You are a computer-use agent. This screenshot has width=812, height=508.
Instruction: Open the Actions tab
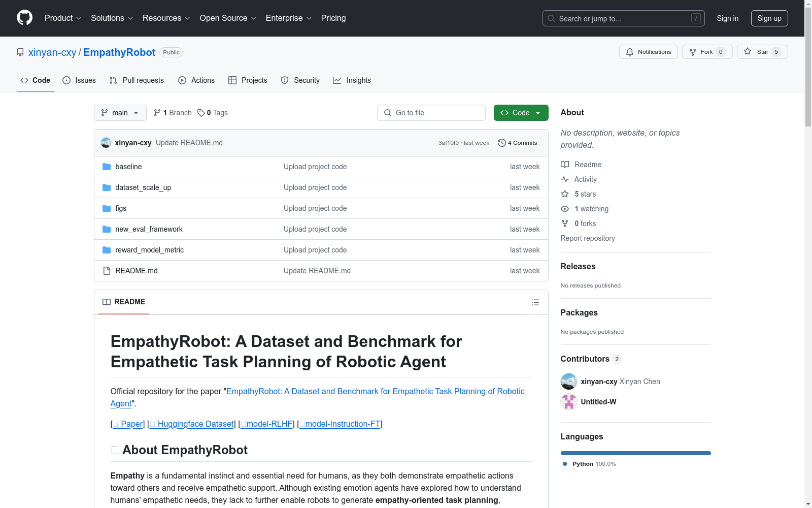click(x=196, y=80)
